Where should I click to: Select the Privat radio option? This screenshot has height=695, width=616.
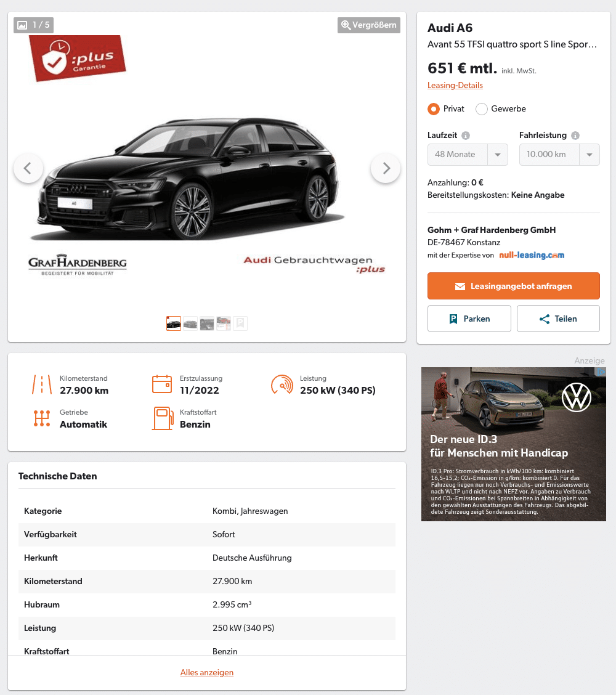434,109
